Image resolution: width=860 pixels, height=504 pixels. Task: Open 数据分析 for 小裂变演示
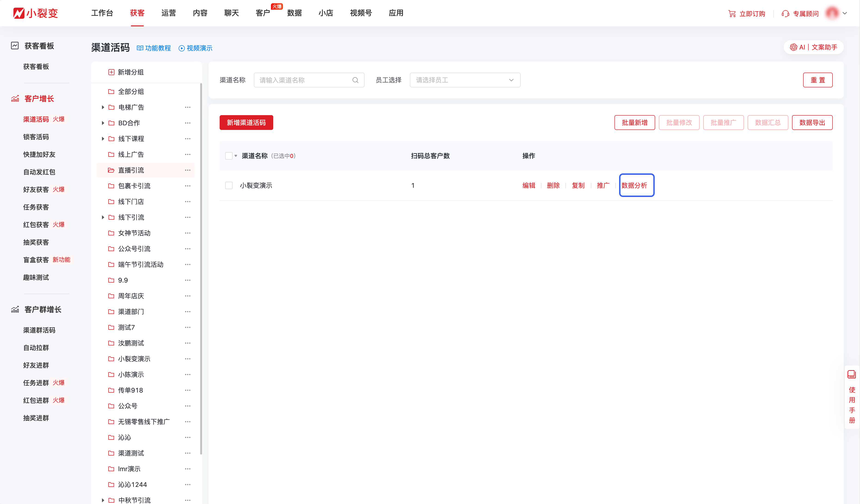coord(636,185)
